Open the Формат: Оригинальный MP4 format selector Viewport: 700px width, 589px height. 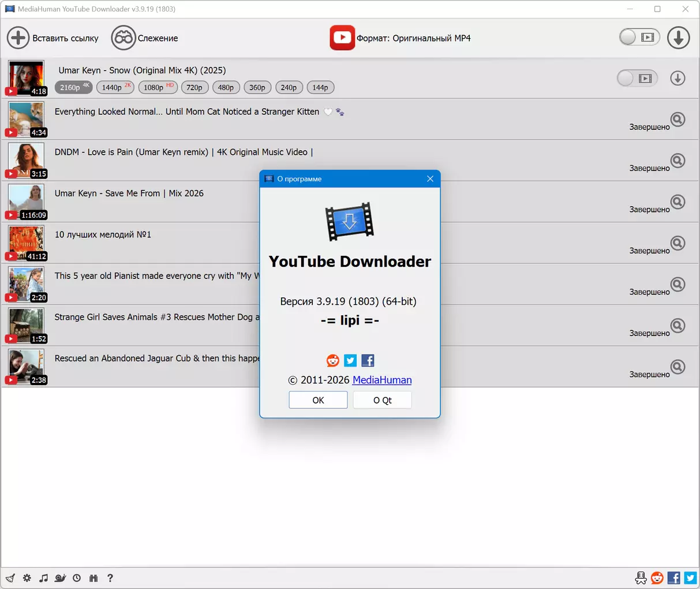pos(401,38)
